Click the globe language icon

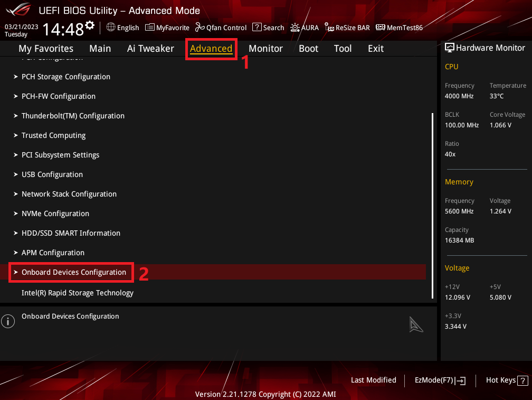pos(111,27)
